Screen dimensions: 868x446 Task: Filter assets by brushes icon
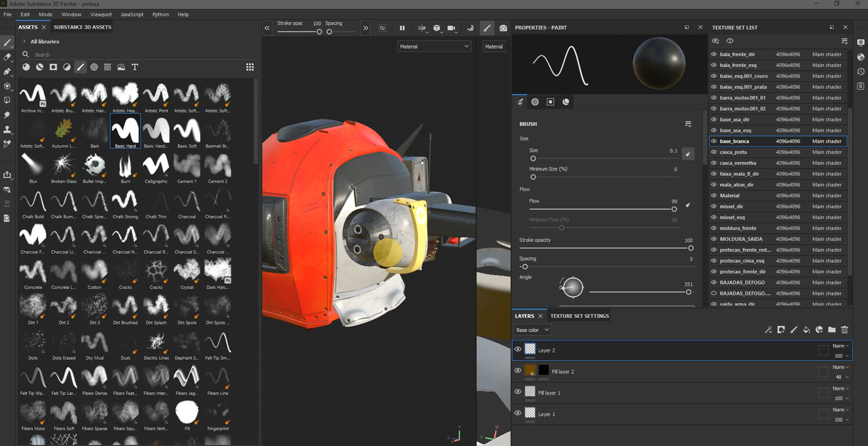click(x=80, y=67)
